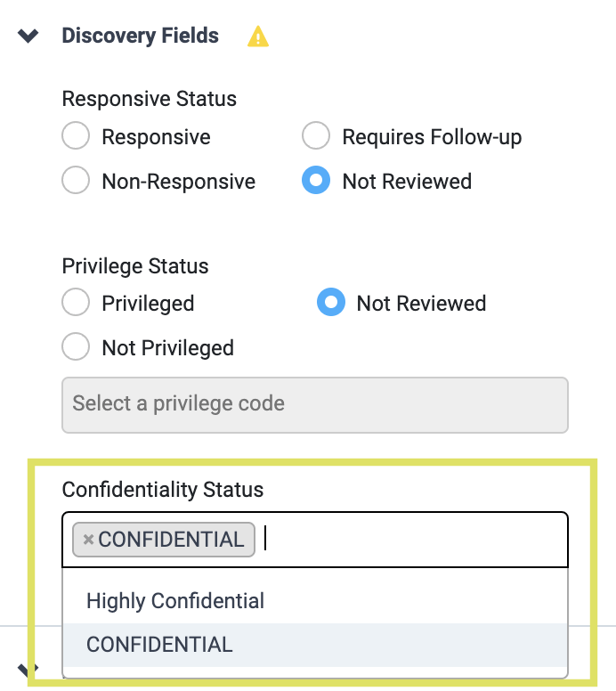Remove the CONFIDENTIAL tag with the ×
The image size is (616, 691).
[x=88, y=540]
